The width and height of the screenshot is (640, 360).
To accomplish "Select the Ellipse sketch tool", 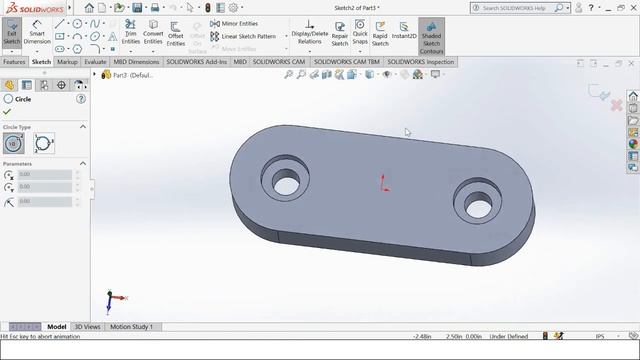I will 95,36.
